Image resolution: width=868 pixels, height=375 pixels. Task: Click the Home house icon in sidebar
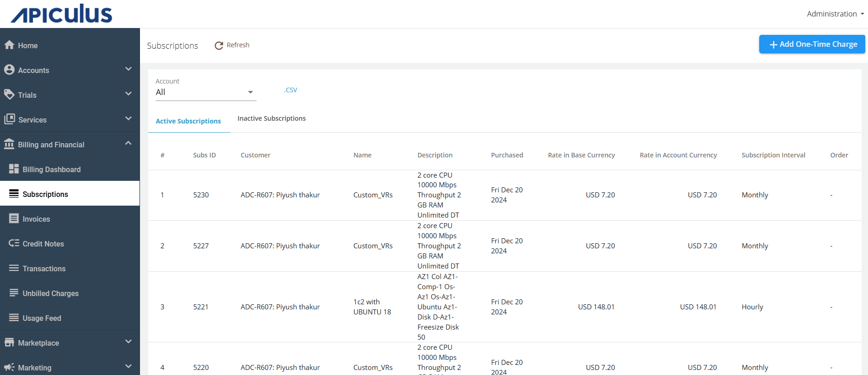pyautogui.click(x=9, y=45)
